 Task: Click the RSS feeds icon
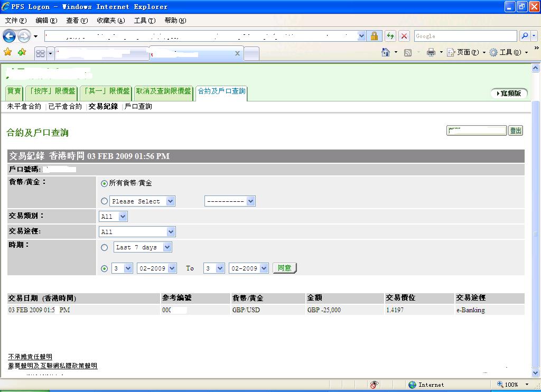(408, 53)
